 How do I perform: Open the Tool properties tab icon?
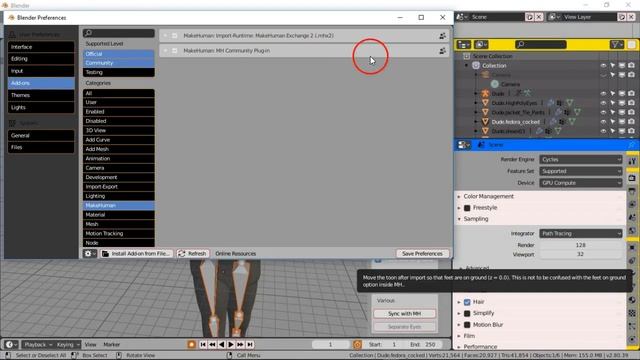coord(632,161)
